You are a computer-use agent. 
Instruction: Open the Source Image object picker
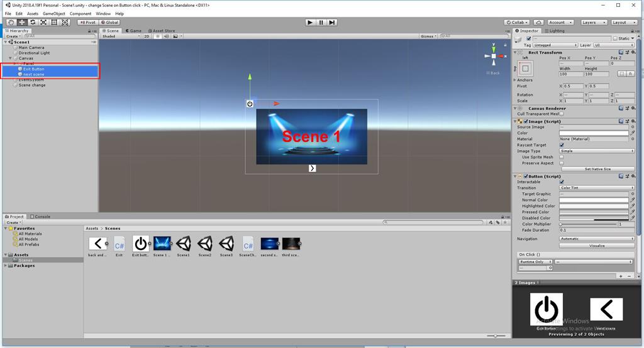(633, 128)
